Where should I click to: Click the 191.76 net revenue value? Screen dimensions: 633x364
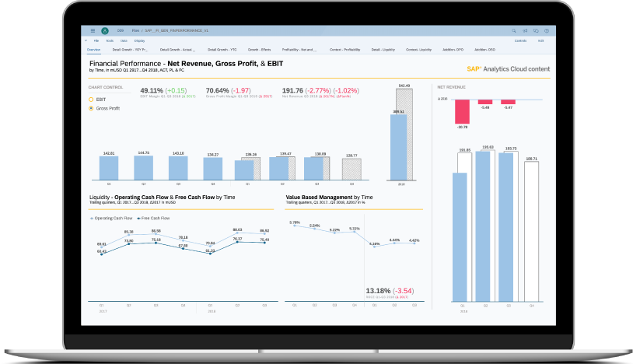pos(292,91)
